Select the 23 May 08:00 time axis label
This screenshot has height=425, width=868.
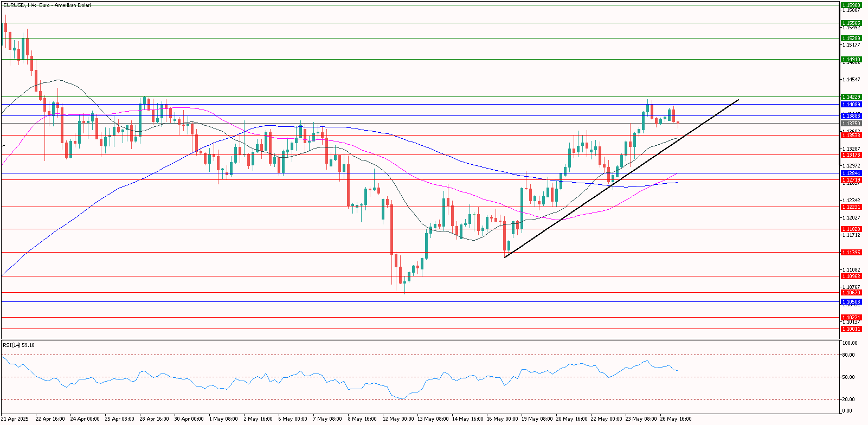pyautogui.click(x=641, y=419)
